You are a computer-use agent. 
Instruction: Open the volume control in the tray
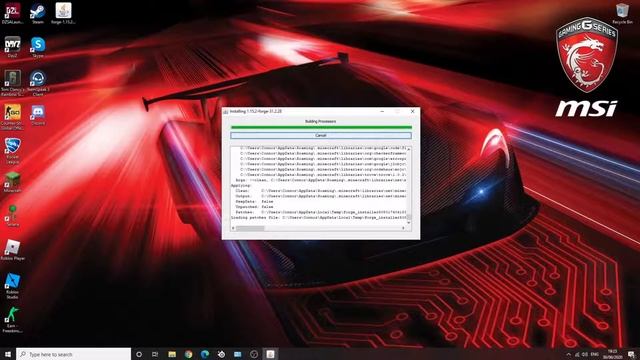[585, 354]
